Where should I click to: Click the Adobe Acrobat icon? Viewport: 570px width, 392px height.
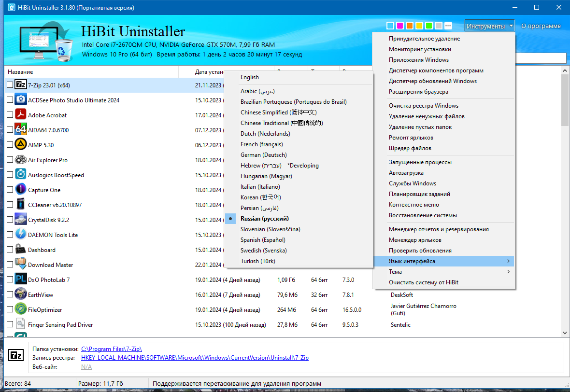coord(21,115)
